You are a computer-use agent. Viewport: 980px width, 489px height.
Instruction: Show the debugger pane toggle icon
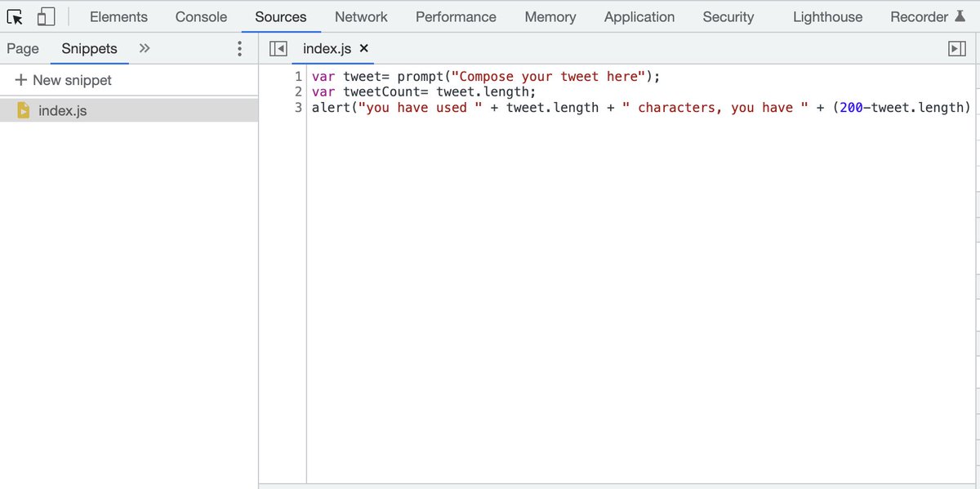point(957,49)
